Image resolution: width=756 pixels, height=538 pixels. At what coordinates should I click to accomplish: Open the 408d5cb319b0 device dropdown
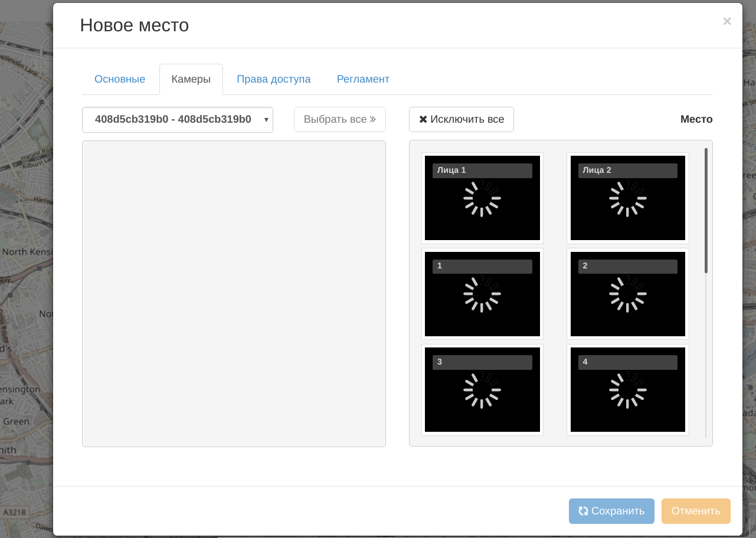point(178,120)
